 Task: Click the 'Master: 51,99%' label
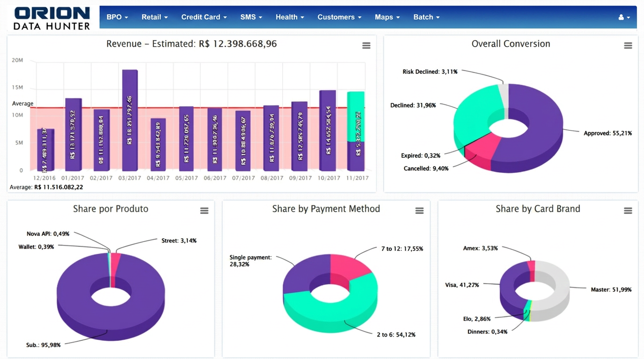tap(611, 290)
